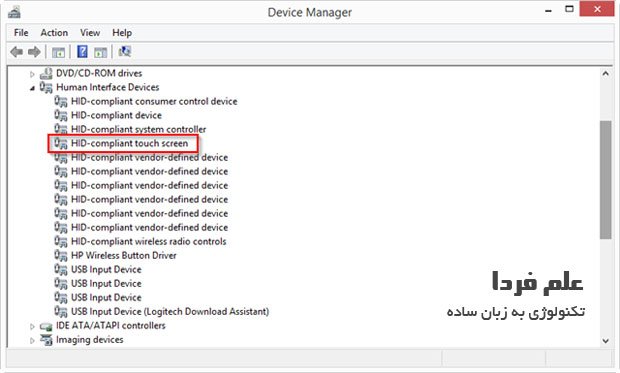The width and height of the screenshot is (620, 373).
Task: Select HID-compliant wireless radio controls
Action: click(x=148, y=241)
